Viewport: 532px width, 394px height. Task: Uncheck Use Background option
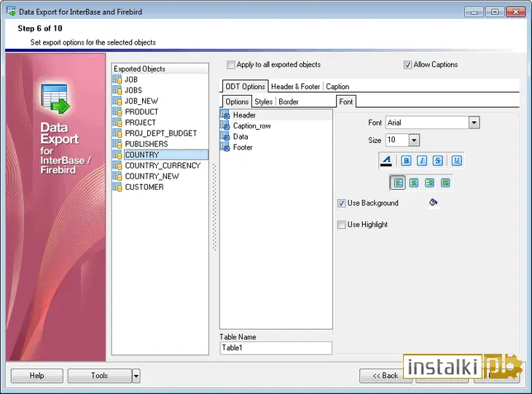click(x=341, y=203)
